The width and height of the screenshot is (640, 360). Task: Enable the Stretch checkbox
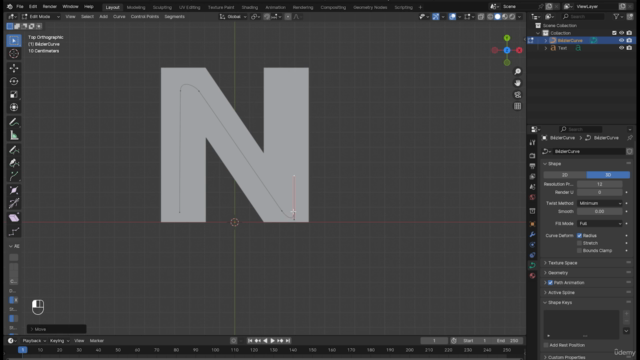(579, 243)
